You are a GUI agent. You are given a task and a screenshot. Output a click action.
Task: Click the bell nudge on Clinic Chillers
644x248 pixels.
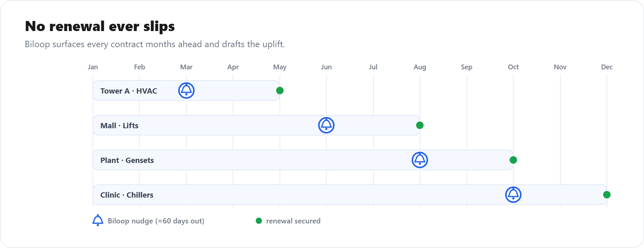513,194
